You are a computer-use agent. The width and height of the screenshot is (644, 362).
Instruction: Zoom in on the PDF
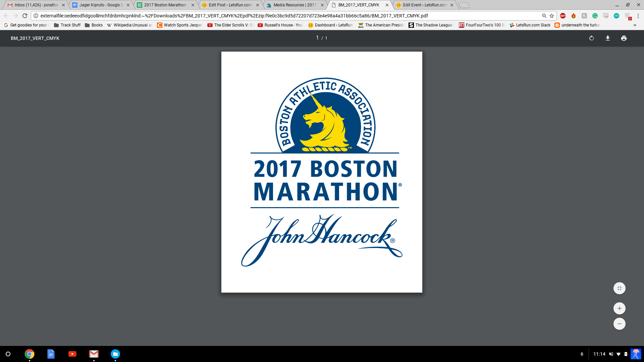[619, 308]
